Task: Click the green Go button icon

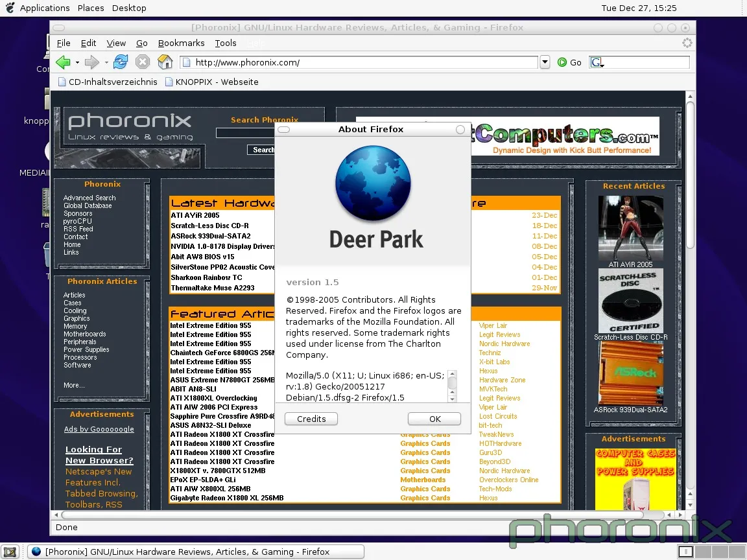Action: point(562,62)
